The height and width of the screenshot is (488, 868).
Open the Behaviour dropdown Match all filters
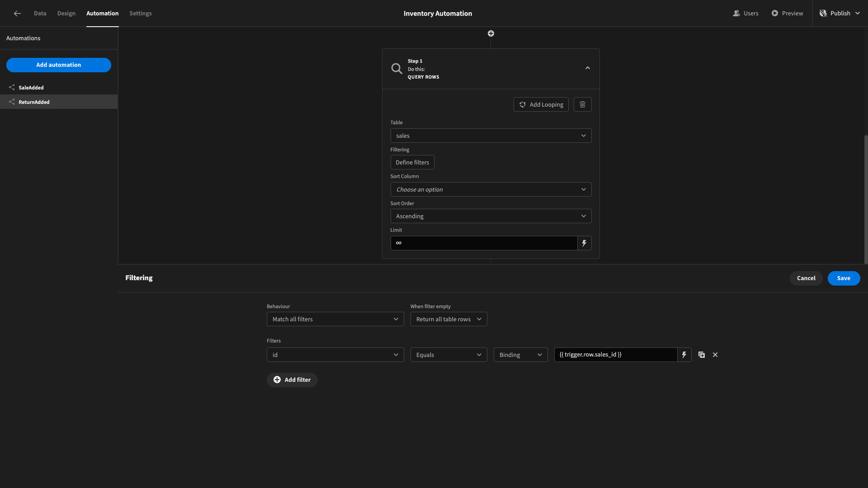pyautogui.click(x=335, y=319)
